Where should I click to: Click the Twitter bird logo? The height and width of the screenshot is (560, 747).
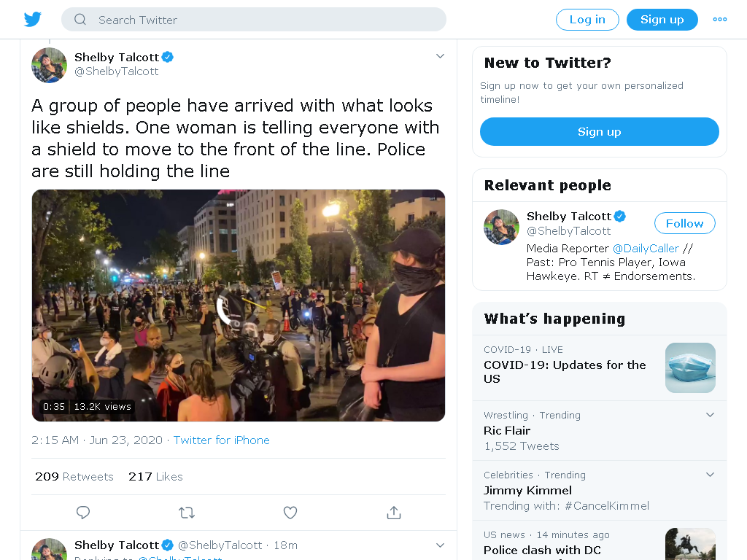[x=33, y=20]
